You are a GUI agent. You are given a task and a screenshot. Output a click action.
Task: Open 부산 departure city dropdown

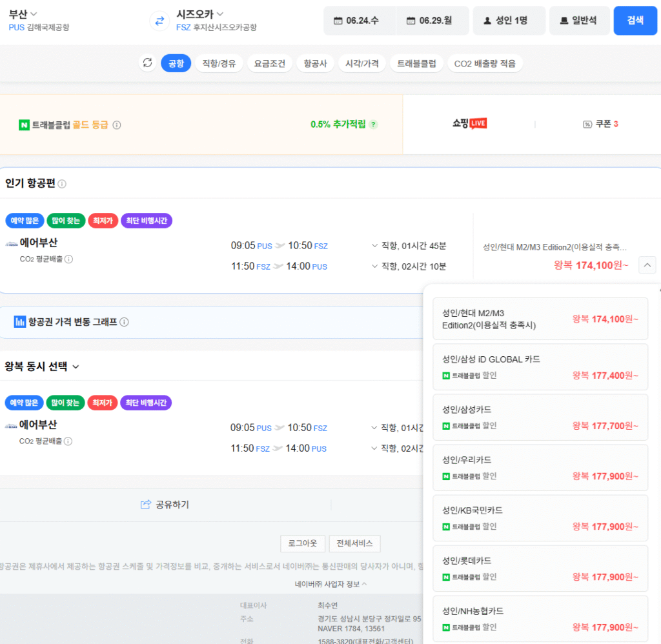point(23,14)
